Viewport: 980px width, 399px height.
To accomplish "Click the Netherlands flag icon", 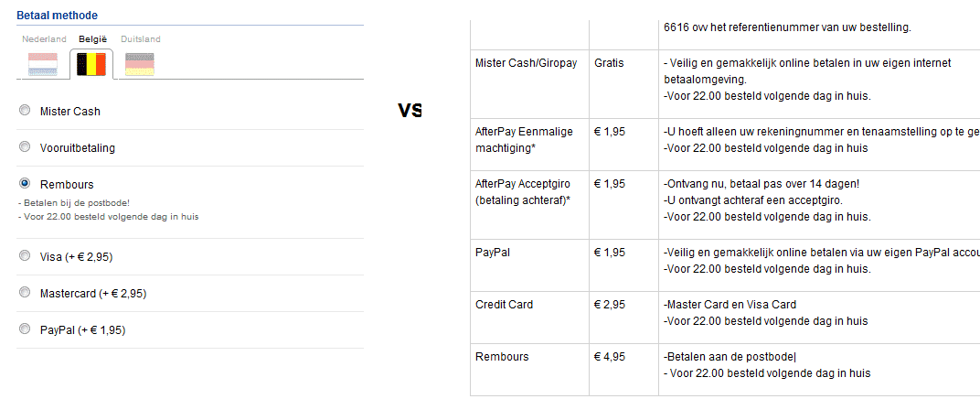I will [43, 63].
